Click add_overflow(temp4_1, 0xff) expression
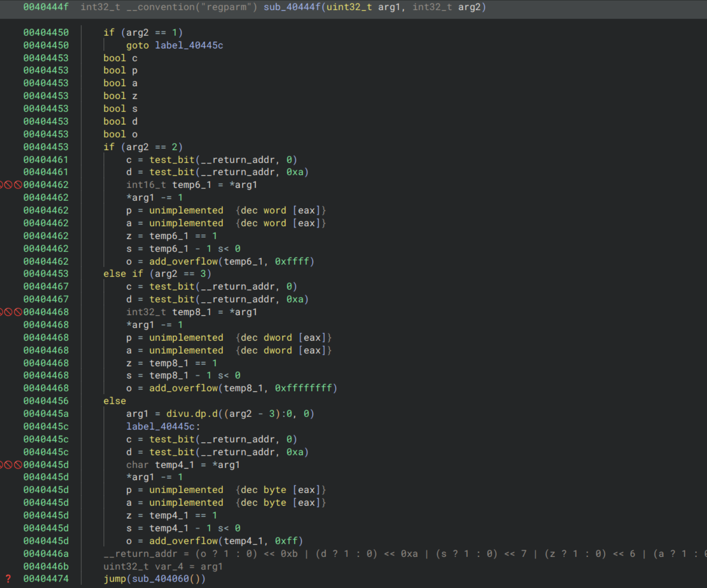This screenshot has width=707, height=588. coord(226,541)
